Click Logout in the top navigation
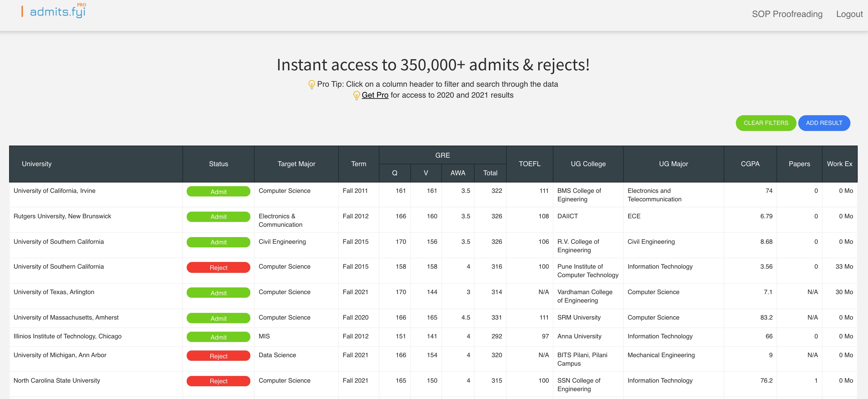 849,14
